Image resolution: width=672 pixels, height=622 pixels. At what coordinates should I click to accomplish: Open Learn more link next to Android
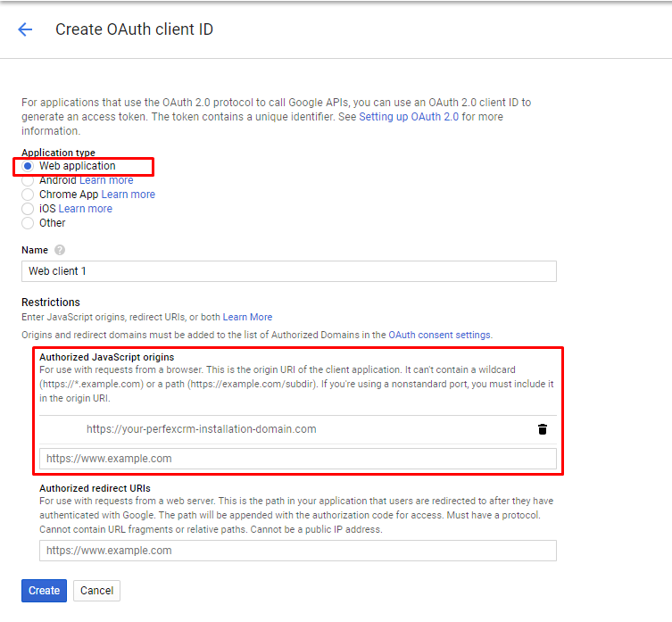pos(106,180)
